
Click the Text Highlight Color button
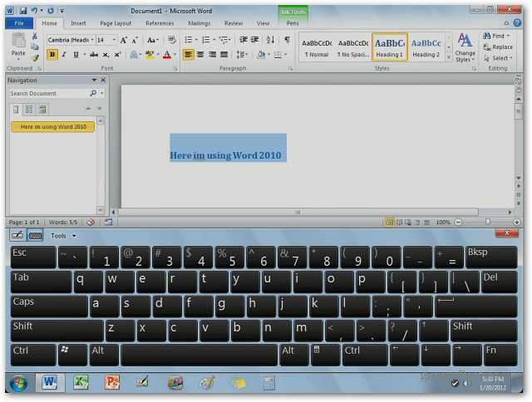click(x=150, y=55)
